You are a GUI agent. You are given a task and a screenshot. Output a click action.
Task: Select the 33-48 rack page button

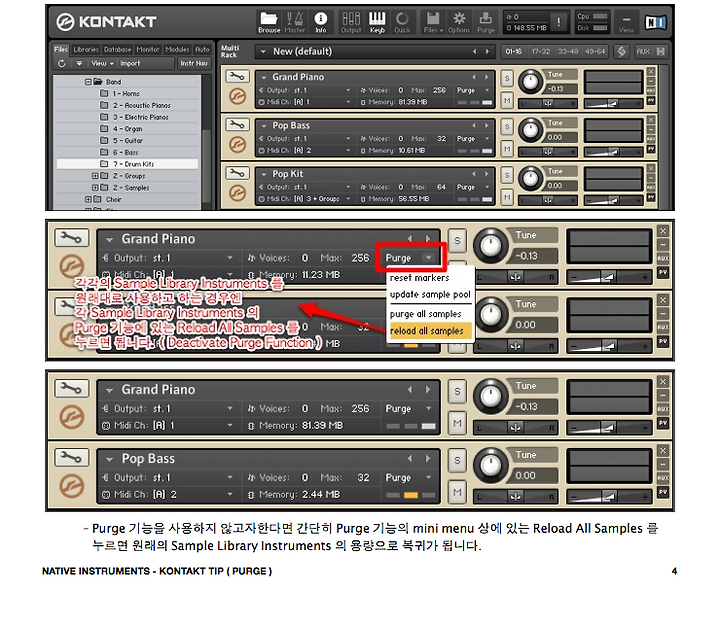(x=568, y=51)
